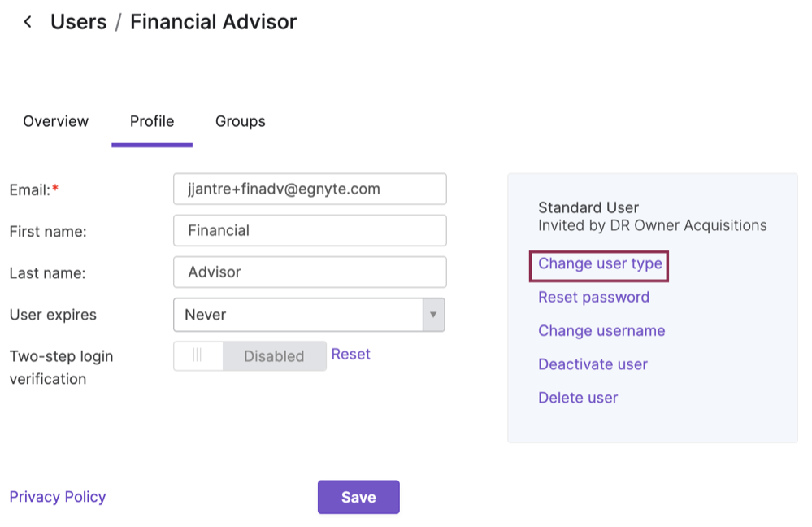Viewport: 812px width, 527px height.
Task: Click Change username
Action: coord(601,330)
